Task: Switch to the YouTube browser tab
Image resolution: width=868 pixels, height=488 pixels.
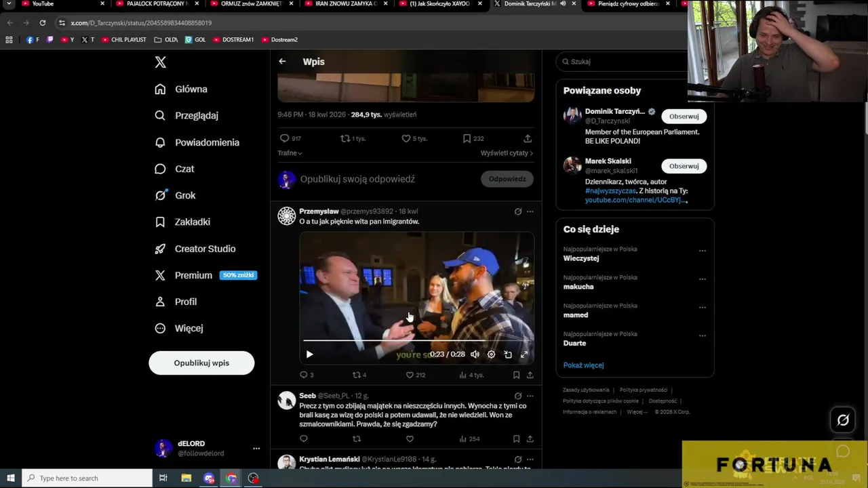Action: pos(61,4)
